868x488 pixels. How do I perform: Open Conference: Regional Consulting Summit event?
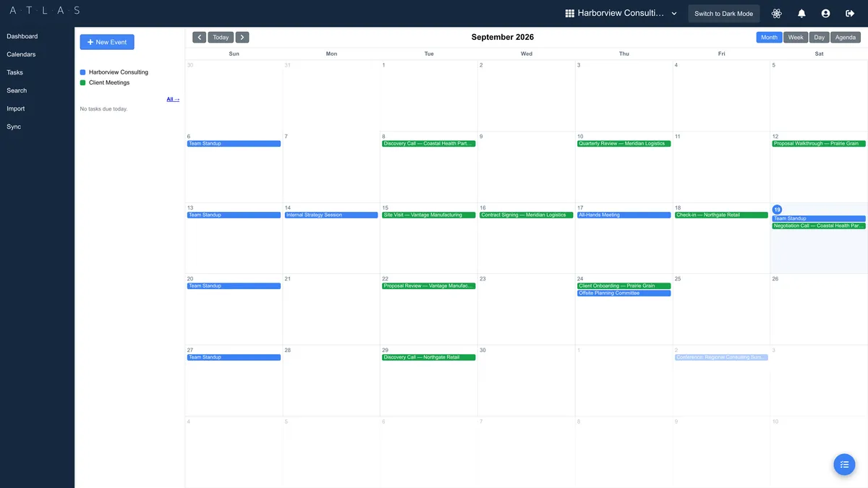click(x=721, y=357)
